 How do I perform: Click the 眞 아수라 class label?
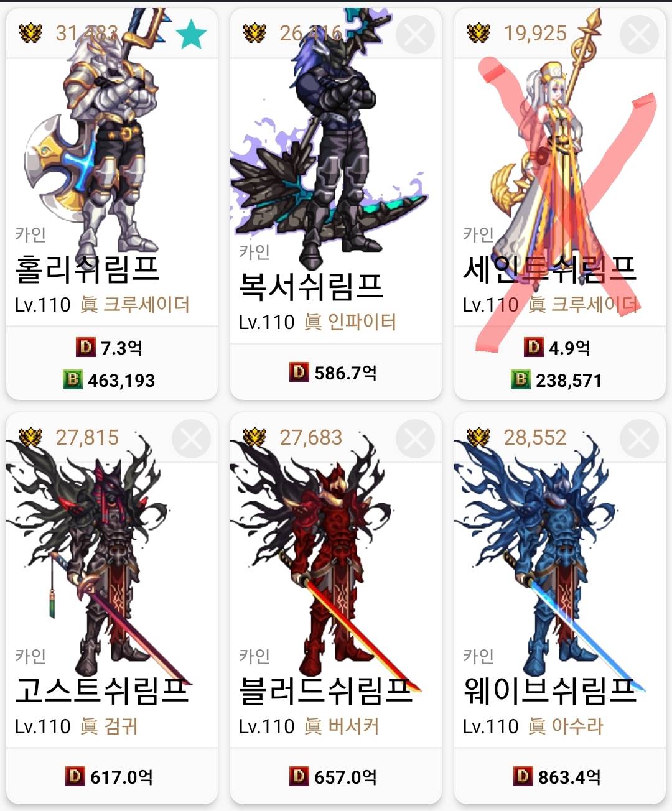(566, 726)
